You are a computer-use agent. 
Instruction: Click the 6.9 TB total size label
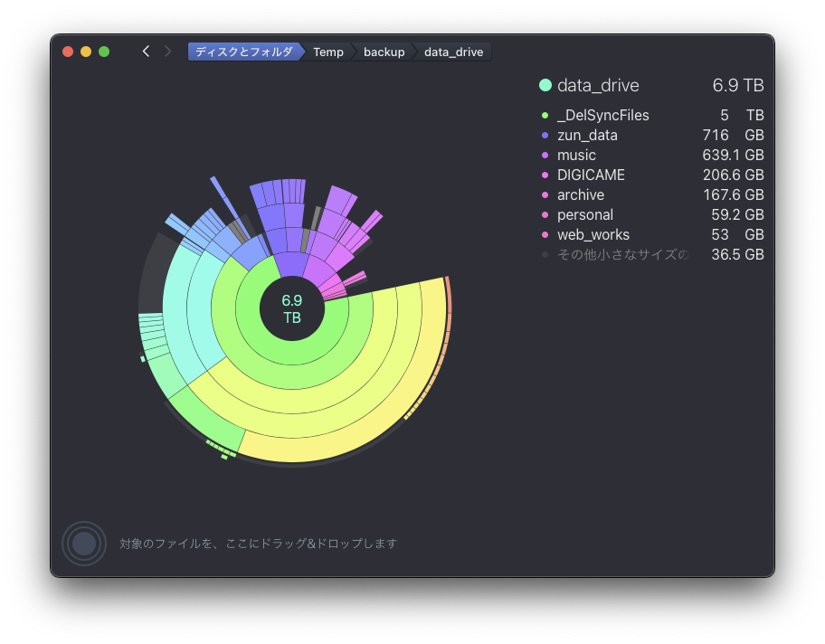coord(738,85)
